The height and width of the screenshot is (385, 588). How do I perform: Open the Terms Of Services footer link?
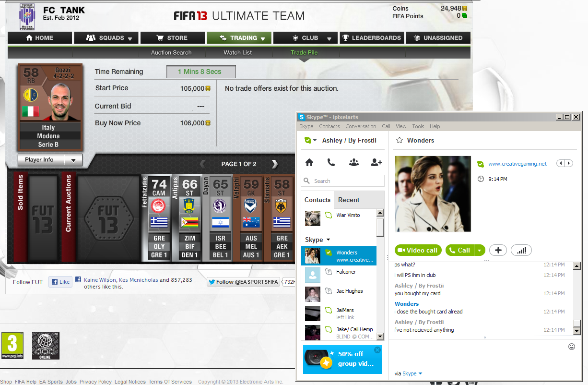(x=170, y=382)
